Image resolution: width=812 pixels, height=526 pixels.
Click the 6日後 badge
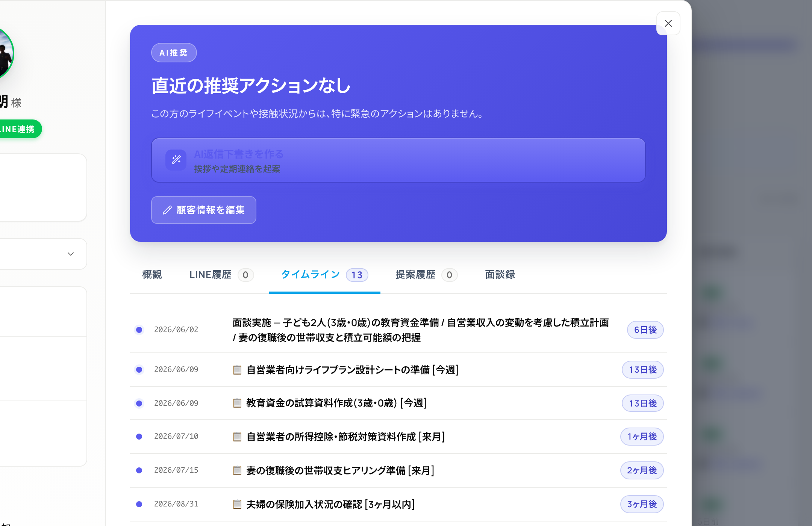click(645, 330)
